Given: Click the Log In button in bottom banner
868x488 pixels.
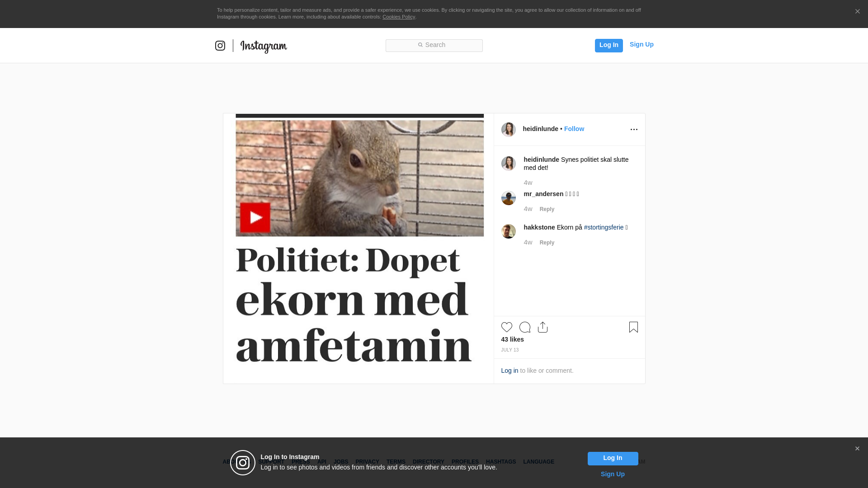Looking at the screenshot, I should tap(613, 458).
